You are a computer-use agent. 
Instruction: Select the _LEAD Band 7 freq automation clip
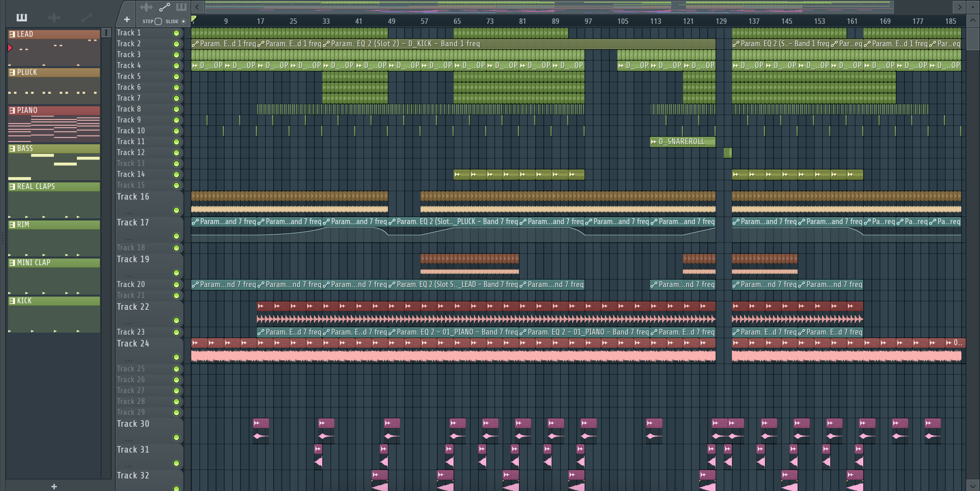454,284
